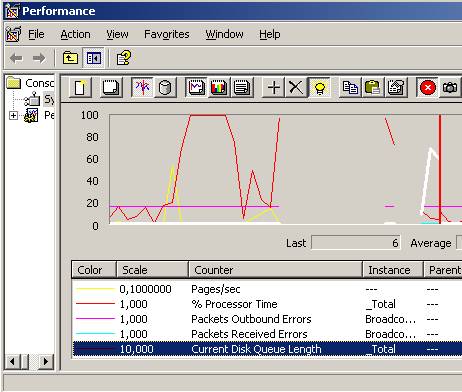This screenshot has height=392, width=462.
Task: Select the % Processor Time counter row
Action: click(267, 304)
